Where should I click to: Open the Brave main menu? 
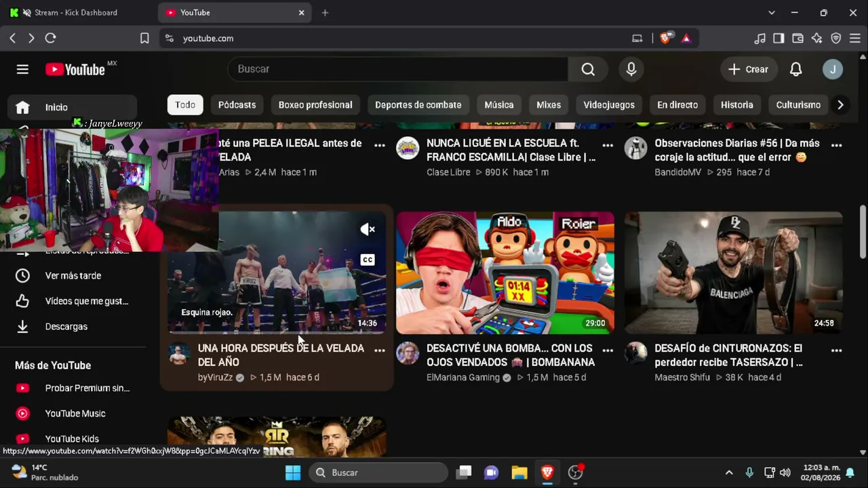(855, 39)
